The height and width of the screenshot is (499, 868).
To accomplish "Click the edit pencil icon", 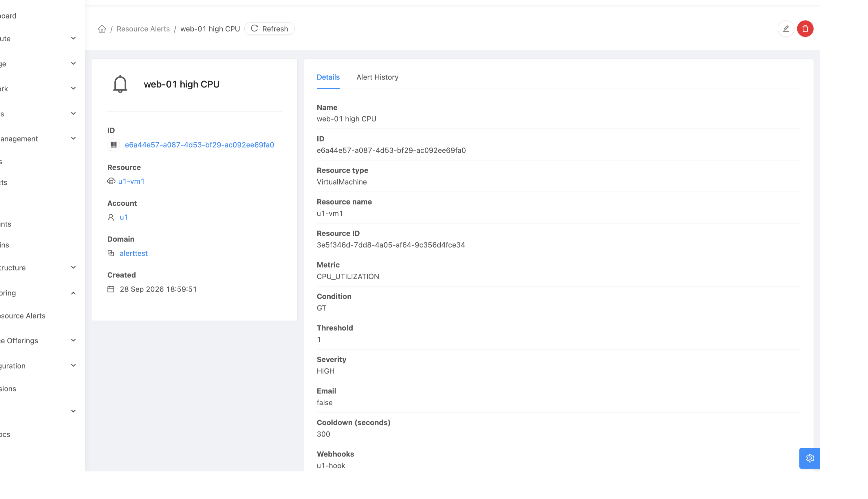I will [786, 28].
